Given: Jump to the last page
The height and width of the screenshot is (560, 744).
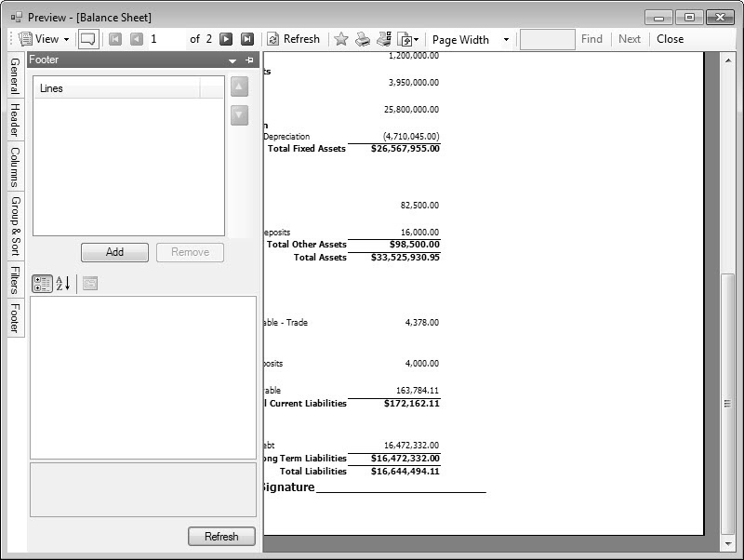Looking at the screenshot, I should 247,39.
